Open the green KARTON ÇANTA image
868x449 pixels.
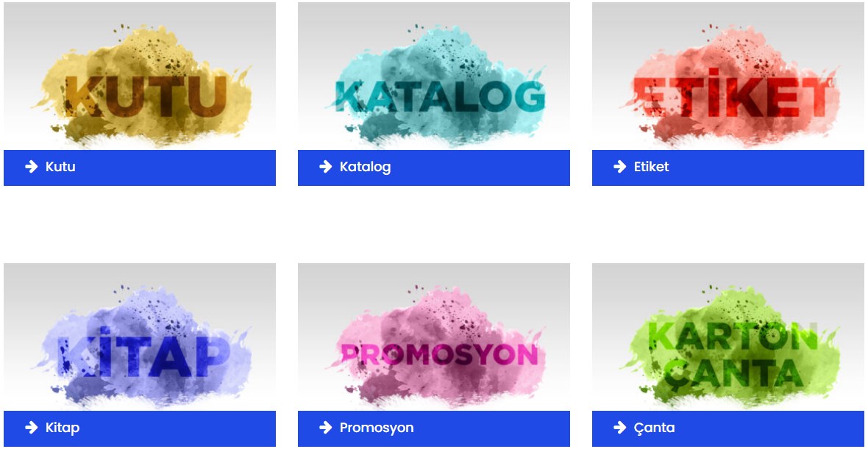[728, 337]
